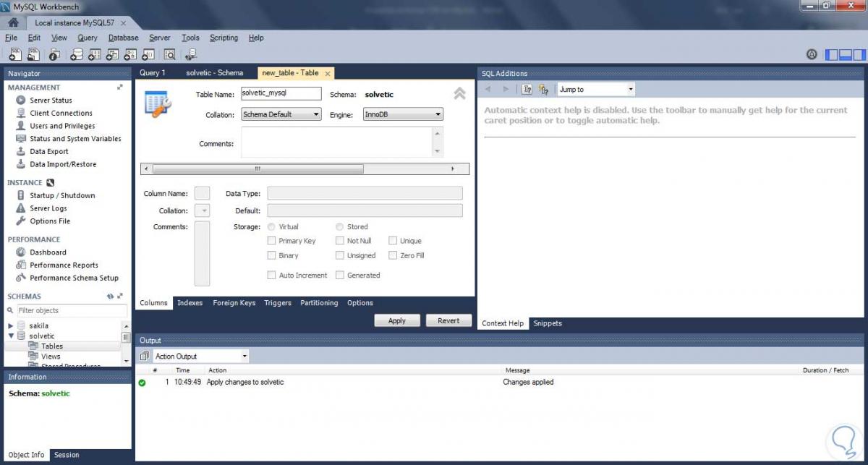The width and height of the screenshot is (868, 465).
Task: Collapse the solvetic schema
Action: click(11, 336)
